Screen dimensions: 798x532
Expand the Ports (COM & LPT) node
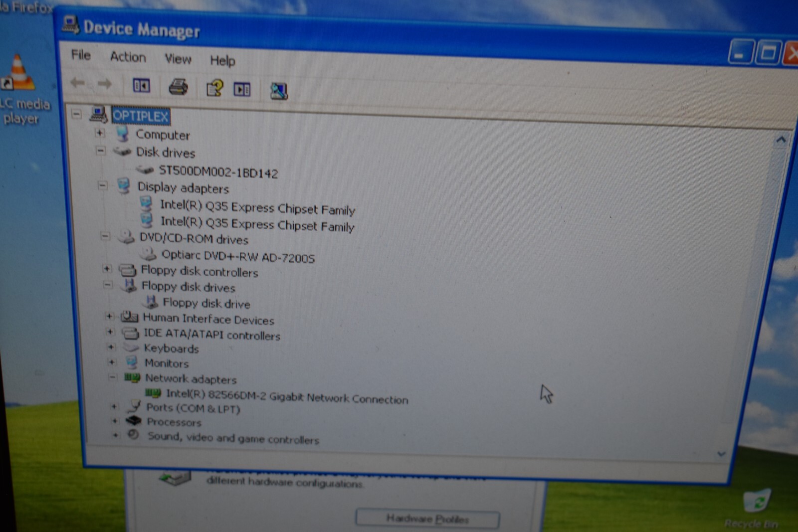point(114,407)
